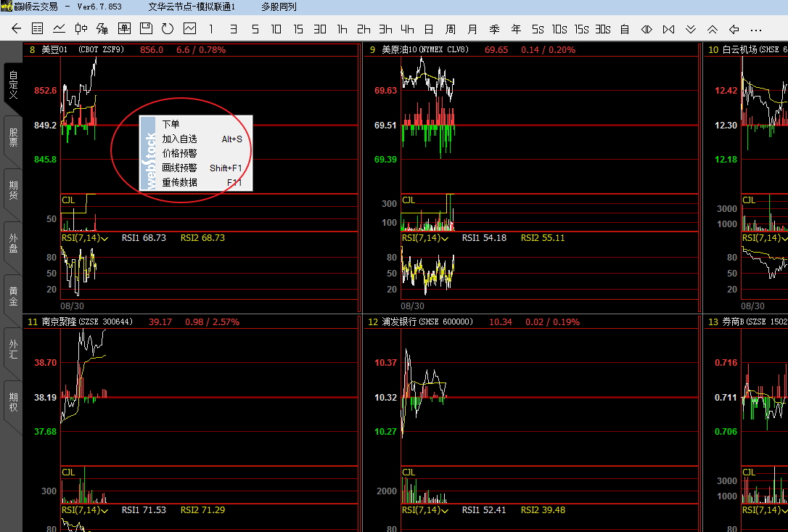The height and width of the screenshot is (532, 788).
Task: Select the 1h period in the toolbar
Action: pos(342,29)
